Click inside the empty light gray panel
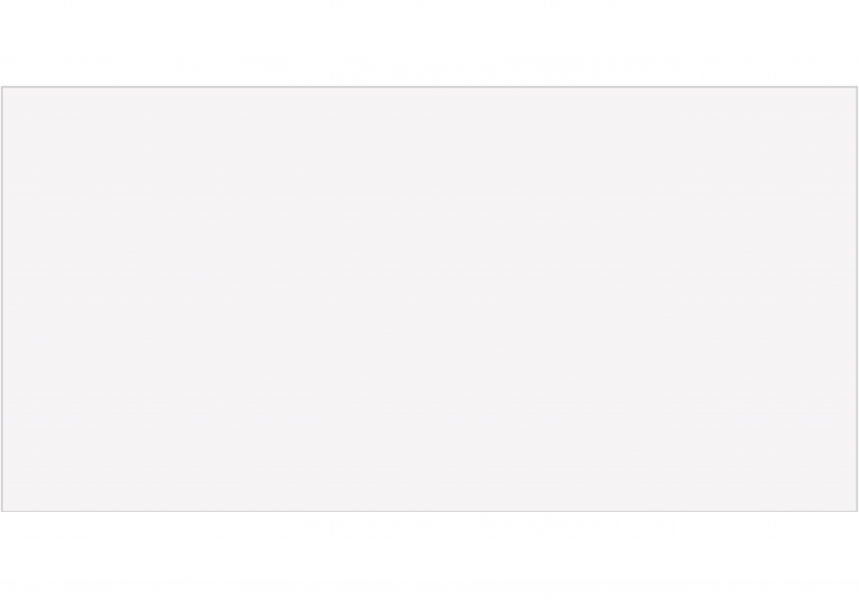The image size is (859, 600). coord(430,299)
